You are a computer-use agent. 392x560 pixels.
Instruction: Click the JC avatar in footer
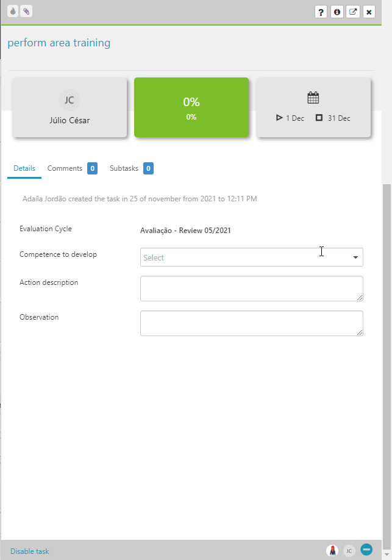pos(349,551)
